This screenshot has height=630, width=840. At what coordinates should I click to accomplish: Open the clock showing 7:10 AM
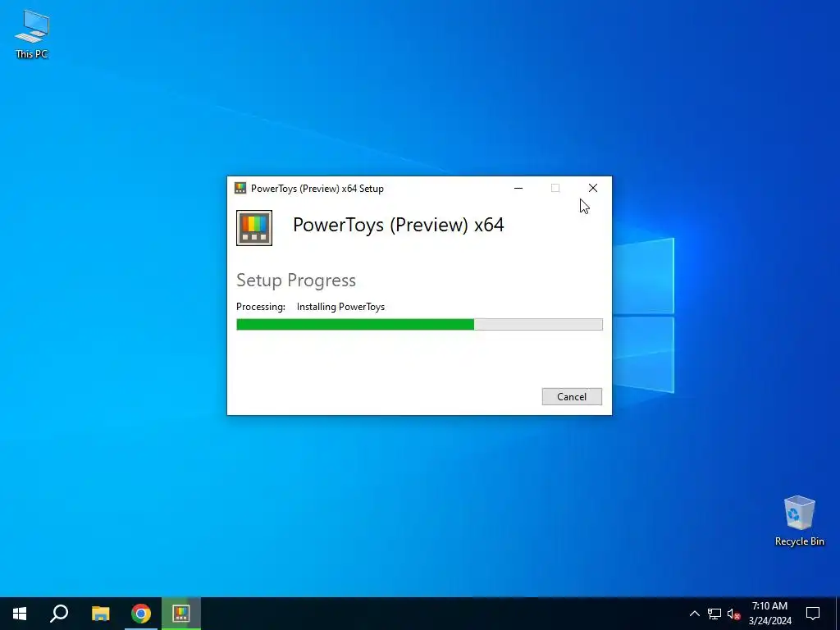(769, 614)
